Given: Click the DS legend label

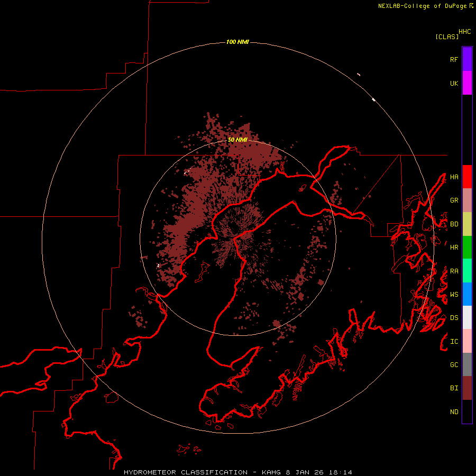Looking at the screenshot, I should [454, 318].
